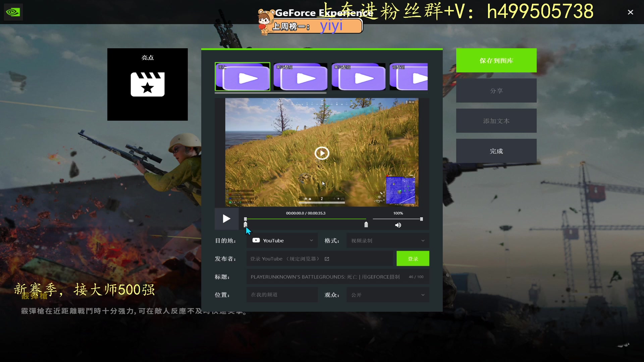Viewport: 644px width, 362px height.
Task: Click the title input field
Action: [x=338, y=277]
